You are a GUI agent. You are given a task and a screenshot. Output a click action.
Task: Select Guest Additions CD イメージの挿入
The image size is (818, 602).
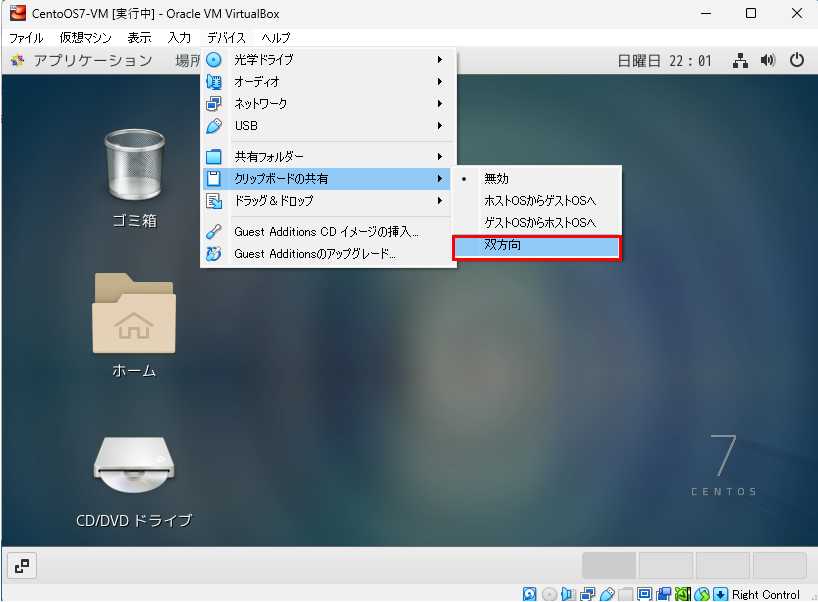[326, 232]
